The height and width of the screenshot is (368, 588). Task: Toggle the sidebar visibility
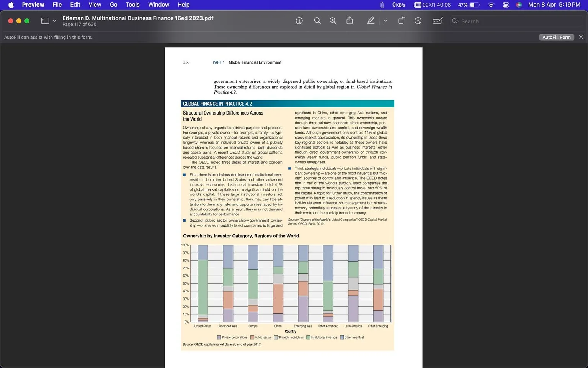click(45, 21)
